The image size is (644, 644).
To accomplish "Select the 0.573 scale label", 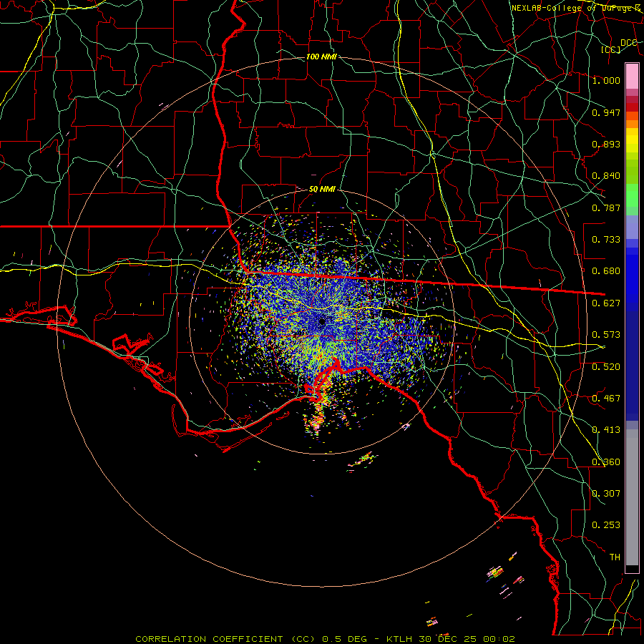I will [x=606, y=335].
